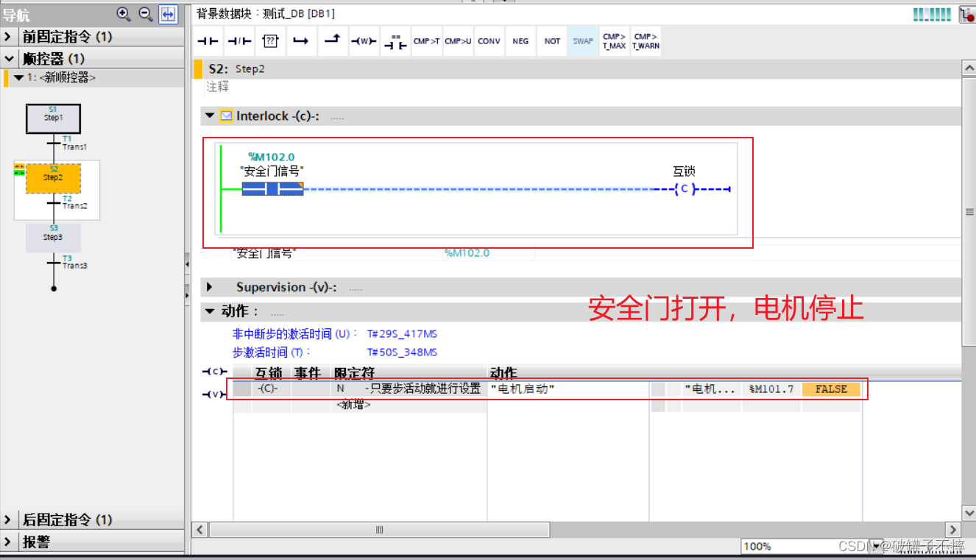This screenshot has height=560, width=976.
Task: Click the uninterrupted activation time T#29S_417MS
Action: 402,334
